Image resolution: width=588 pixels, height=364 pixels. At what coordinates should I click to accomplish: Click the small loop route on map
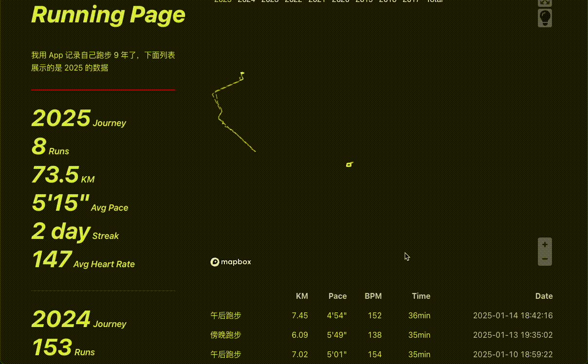[x=349, y=164]
